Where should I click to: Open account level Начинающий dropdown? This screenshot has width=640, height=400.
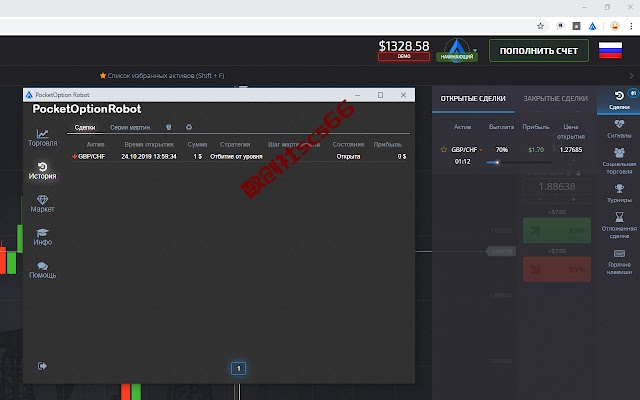click(457, 50)
